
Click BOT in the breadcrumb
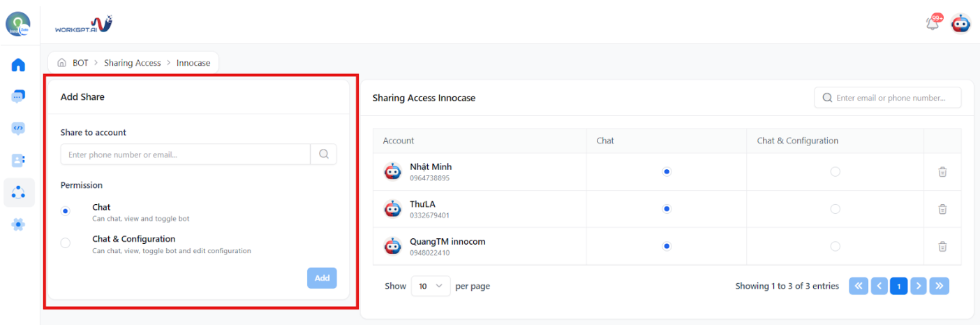(80, 63)
